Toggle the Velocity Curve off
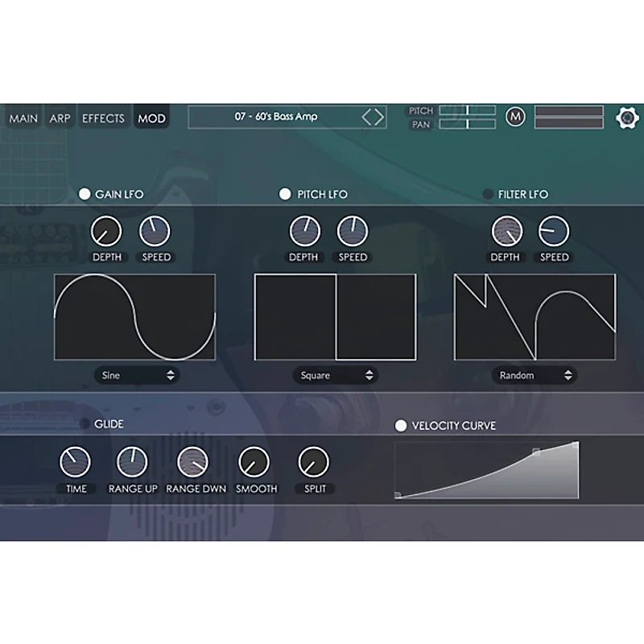This screenshot has height=644, width=644. click(401, 426)
